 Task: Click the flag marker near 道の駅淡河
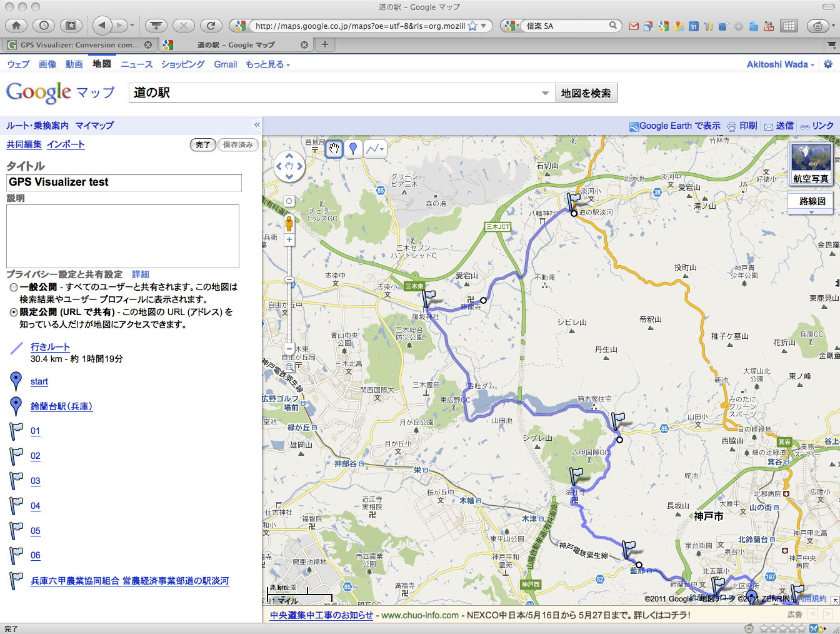tap(573, 201)
